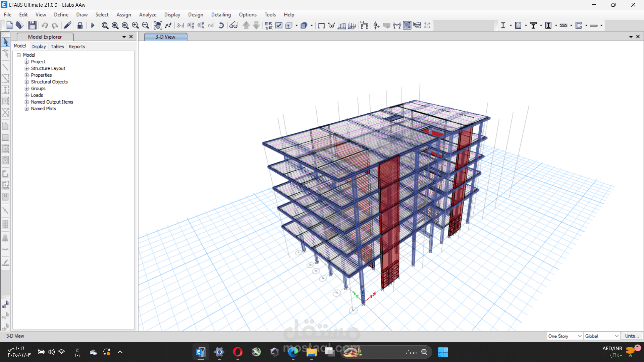644x362 pixels.
Task: Create a new model with the blank page icon
Action: 9,25
